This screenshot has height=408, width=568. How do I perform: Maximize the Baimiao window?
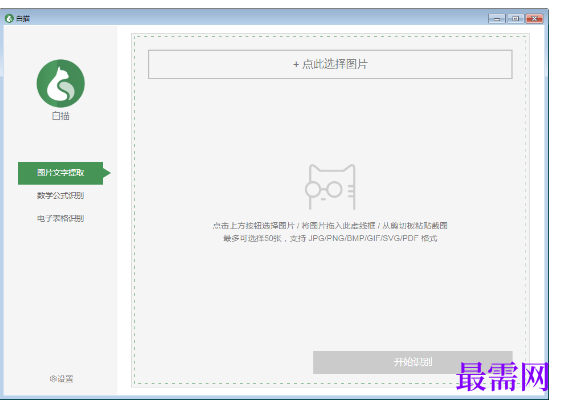click(515, 18)
